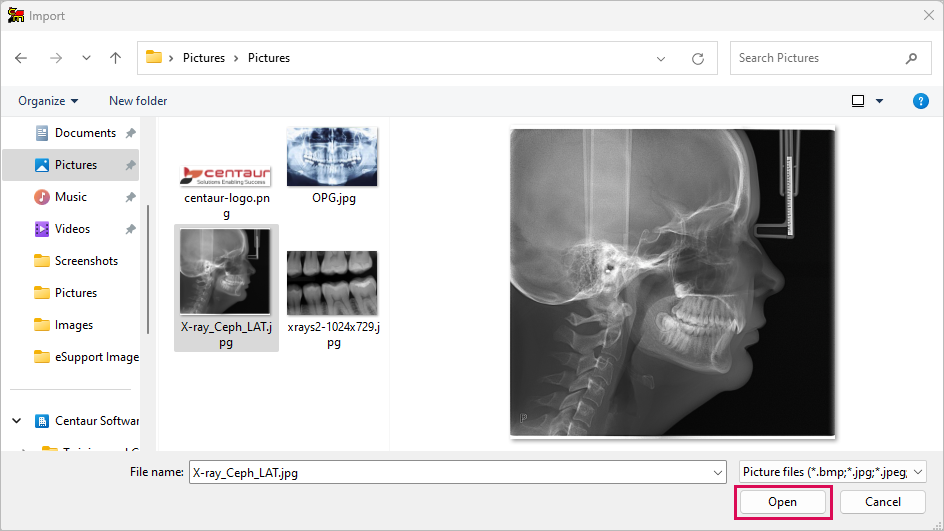Click the large X-ray preview image
Viewport: 944px width, 531px height.
(672, 282)
